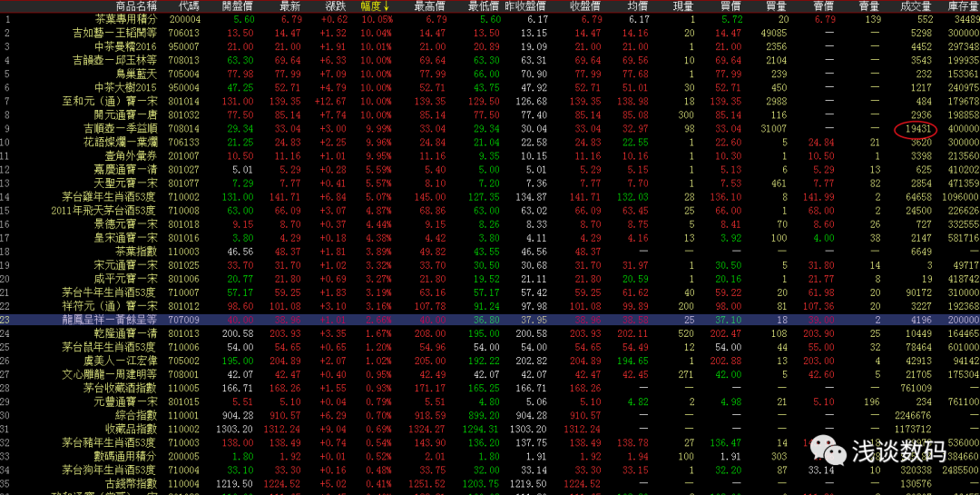The image size is (980, 495).
Task: Select the 茅台鼠年生肖酒53度 row
Action: pyautogui.click(x=490, y=347)
